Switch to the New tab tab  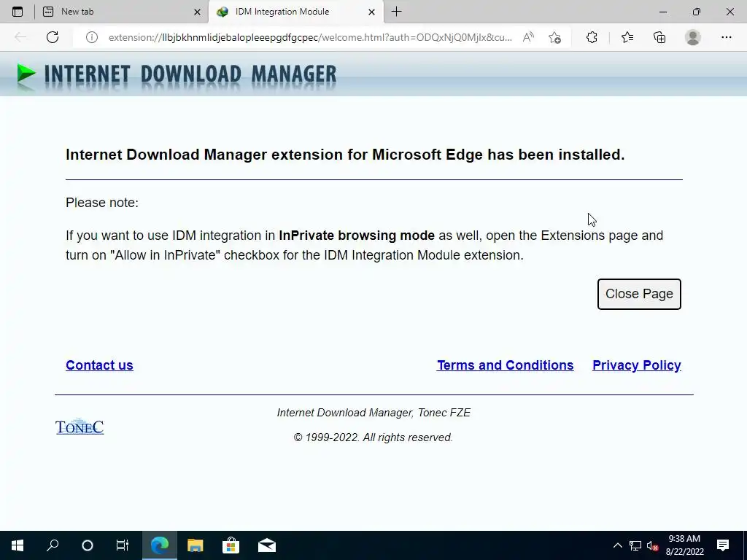pos(122,12)
